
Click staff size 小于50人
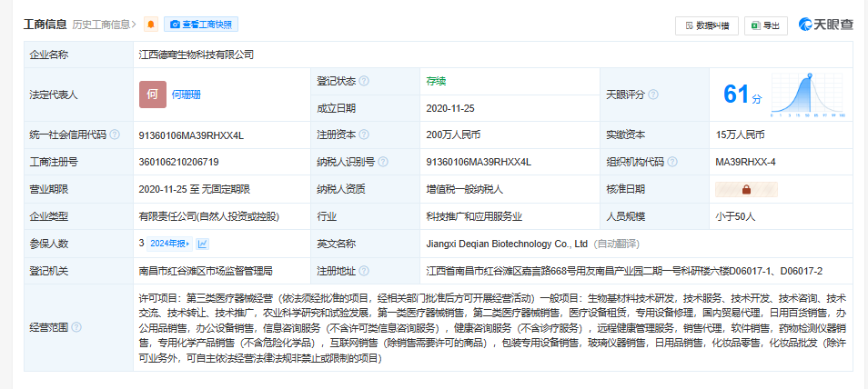735,216
